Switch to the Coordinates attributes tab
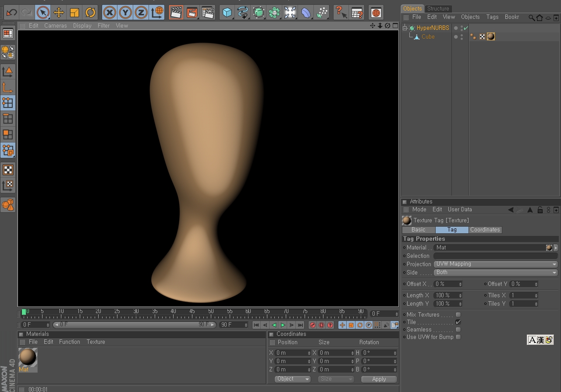 pos(485,230)
